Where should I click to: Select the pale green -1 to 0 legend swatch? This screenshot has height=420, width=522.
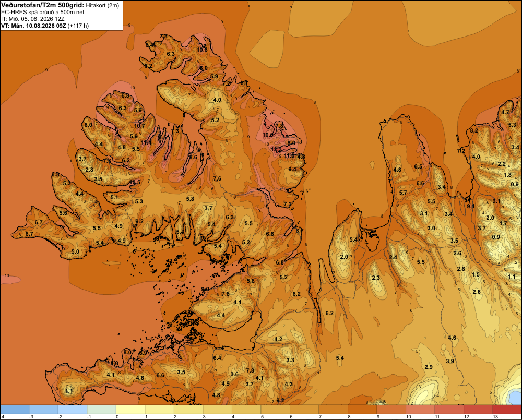102,410
